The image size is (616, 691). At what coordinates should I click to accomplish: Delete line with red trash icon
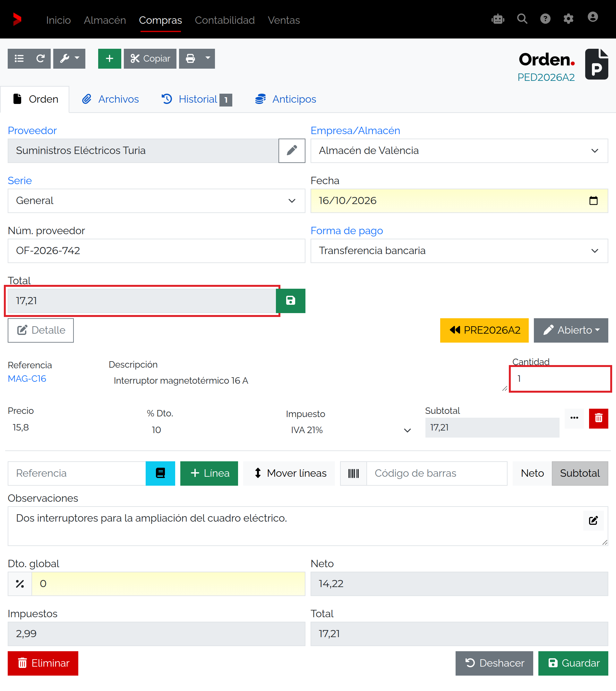[598, 419]
